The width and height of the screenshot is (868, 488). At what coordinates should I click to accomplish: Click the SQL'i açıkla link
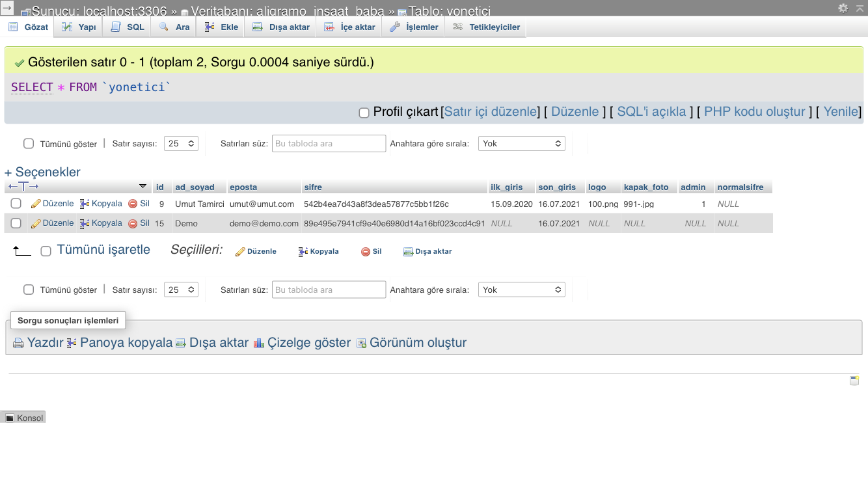coord(651,112)
